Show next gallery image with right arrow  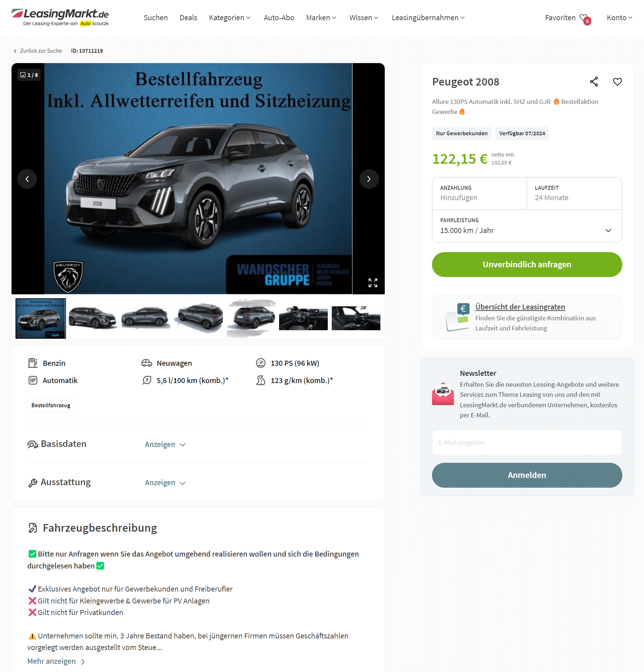369,179
